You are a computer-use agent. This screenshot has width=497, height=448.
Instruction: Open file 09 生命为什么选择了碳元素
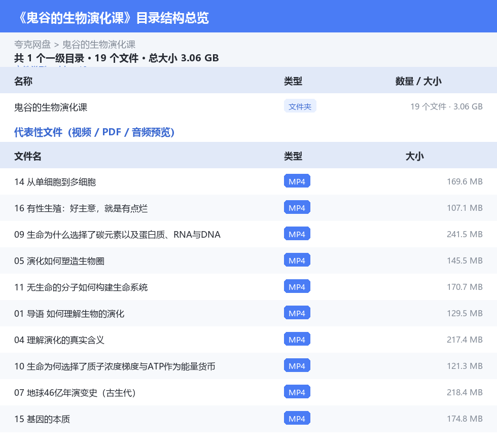tap(117, 235)
